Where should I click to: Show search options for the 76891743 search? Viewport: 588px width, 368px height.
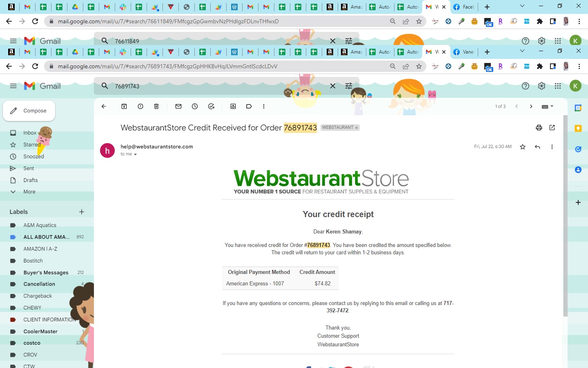click(x=349, y=86)
